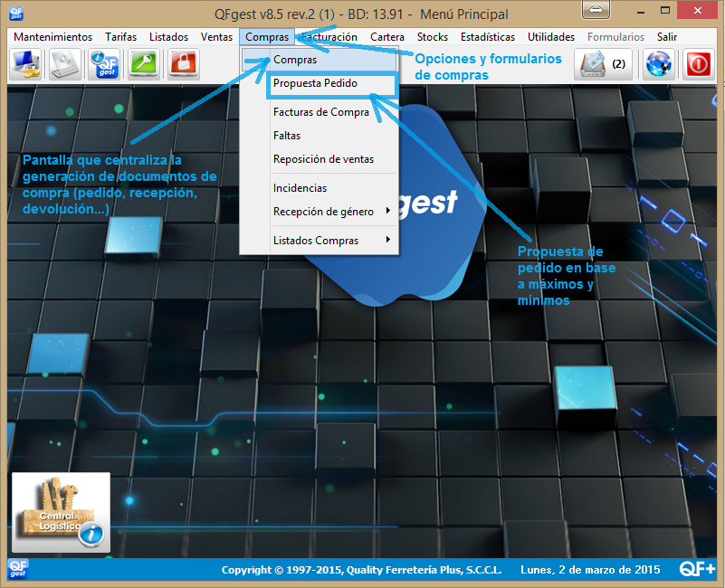Click the QFgest info toolbar icon

104,64
